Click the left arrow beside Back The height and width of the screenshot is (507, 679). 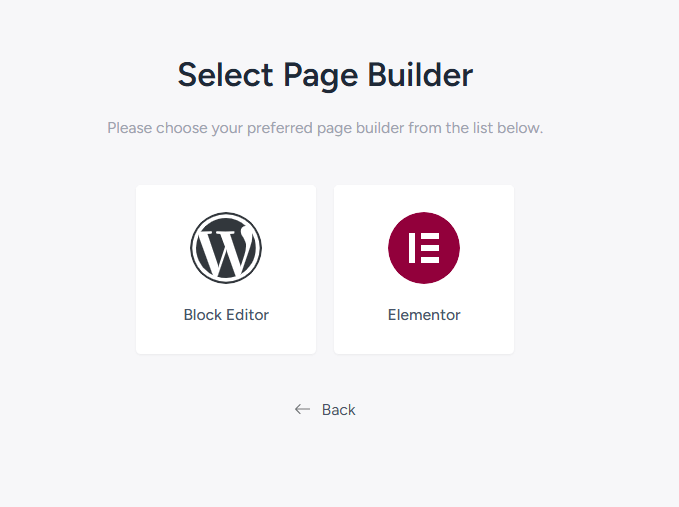(x=302, y=409)
